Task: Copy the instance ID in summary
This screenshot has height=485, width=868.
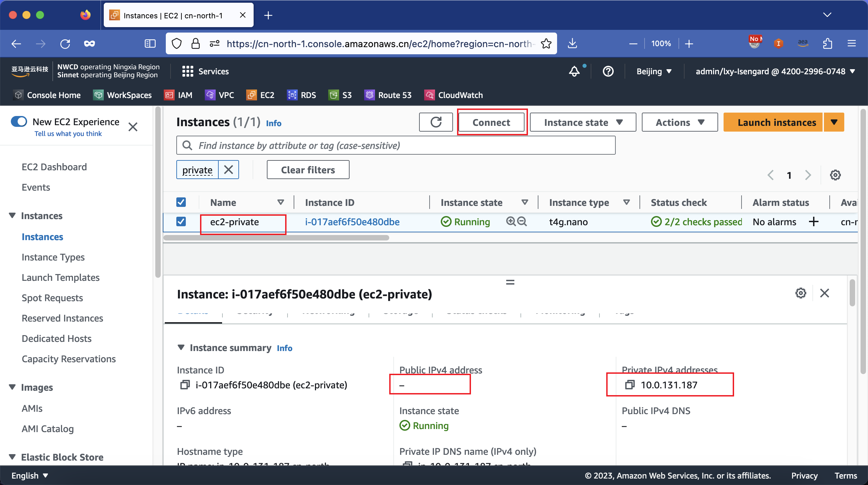Action: tap(185, 385)
